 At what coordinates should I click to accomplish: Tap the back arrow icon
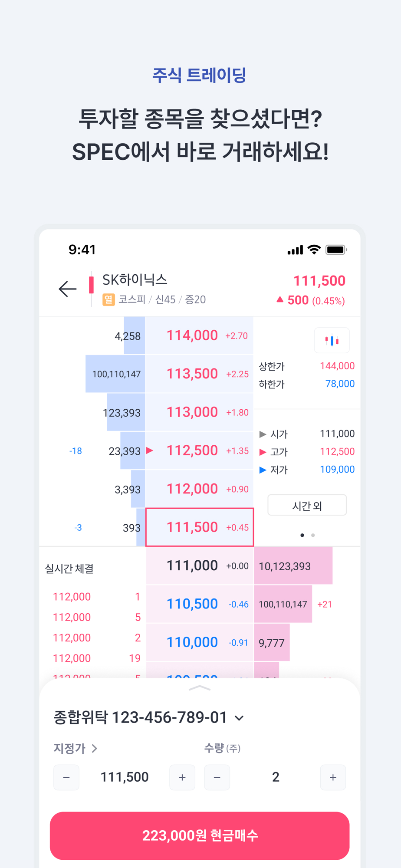[x=68, y=289]
